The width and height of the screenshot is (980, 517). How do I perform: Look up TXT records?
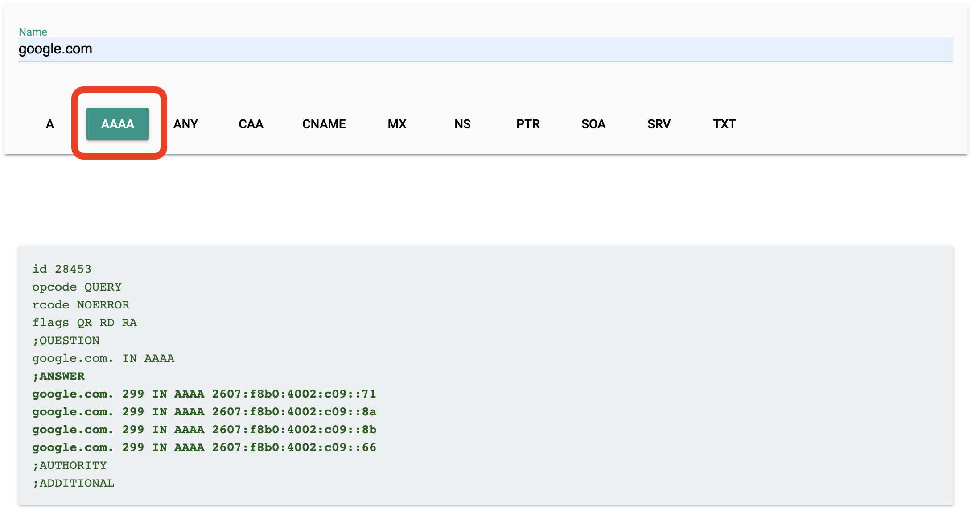click(x=725, y=124)
